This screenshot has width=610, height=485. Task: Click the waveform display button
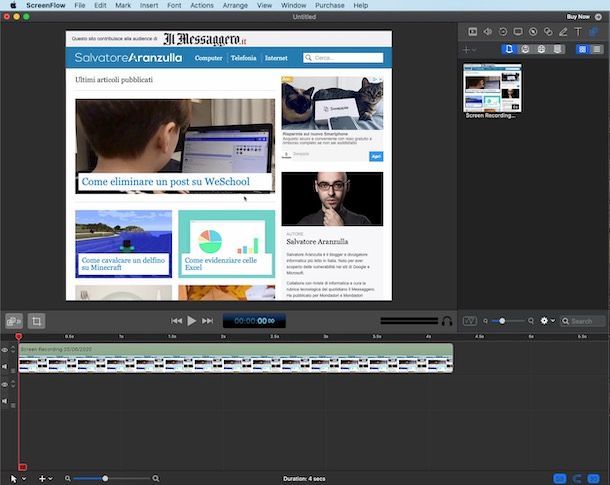pos(470,321)
